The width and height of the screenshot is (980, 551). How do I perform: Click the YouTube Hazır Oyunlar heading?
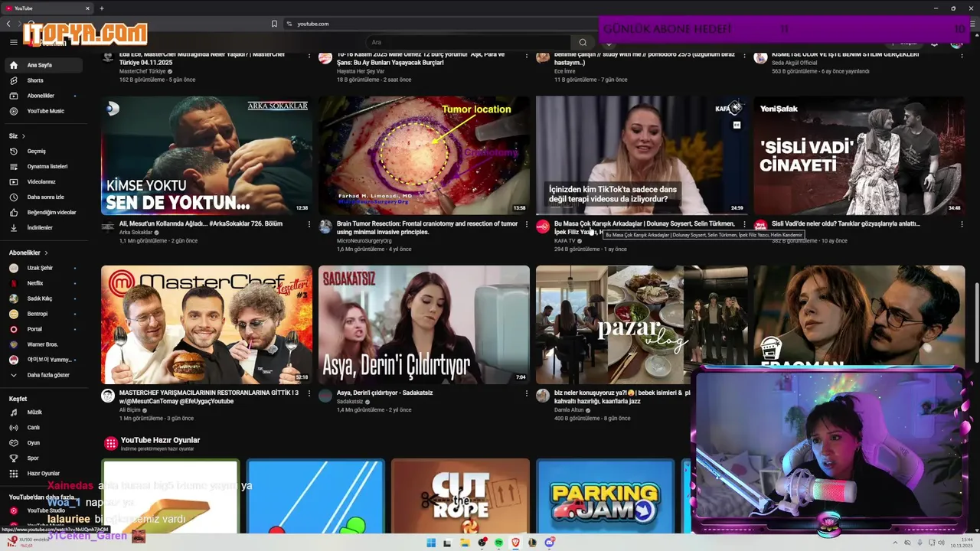pos(160,440)
